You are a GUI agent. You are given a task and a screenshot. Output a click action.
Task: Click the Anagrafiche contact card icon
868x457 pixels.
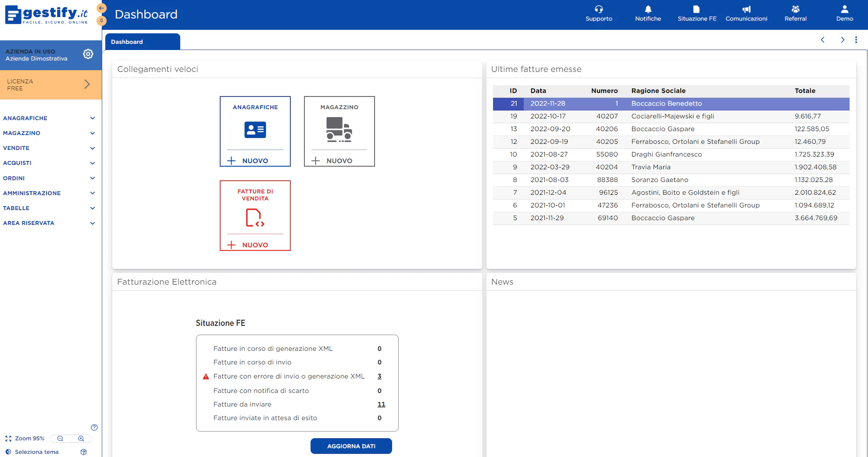[255, 130]
